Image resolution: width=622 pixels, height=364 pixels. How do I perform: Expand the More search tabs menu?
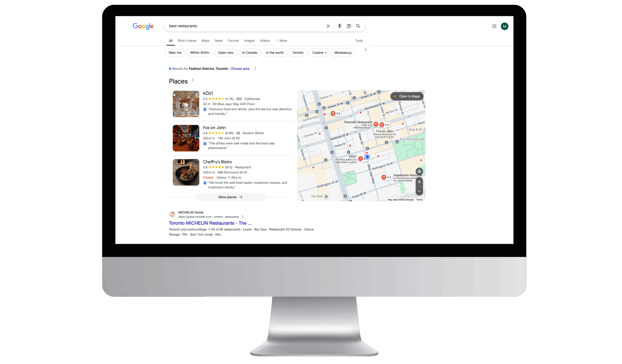pos(281,41)
